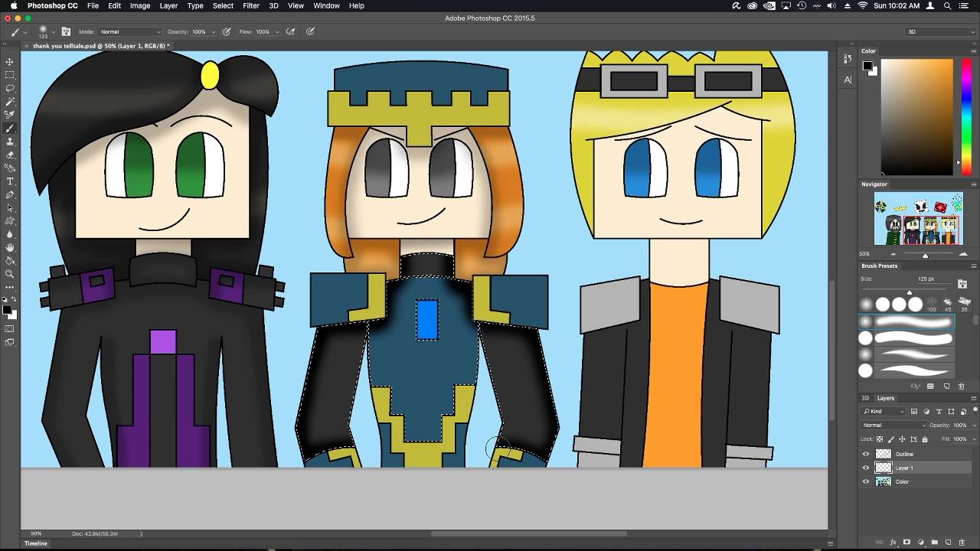Click the adjustment layer filter icon
This screenshot has width=980, height=551.
pos(926,412)
